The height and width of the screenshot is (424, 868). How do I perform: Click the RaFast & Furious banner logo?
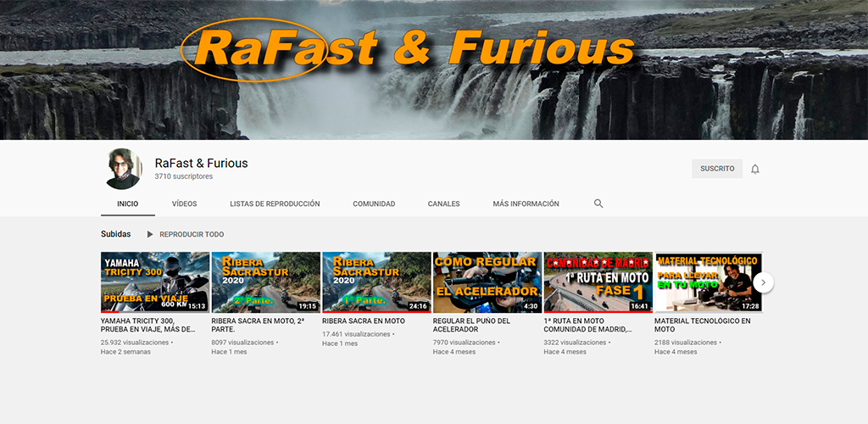click(x=409, y=48)
